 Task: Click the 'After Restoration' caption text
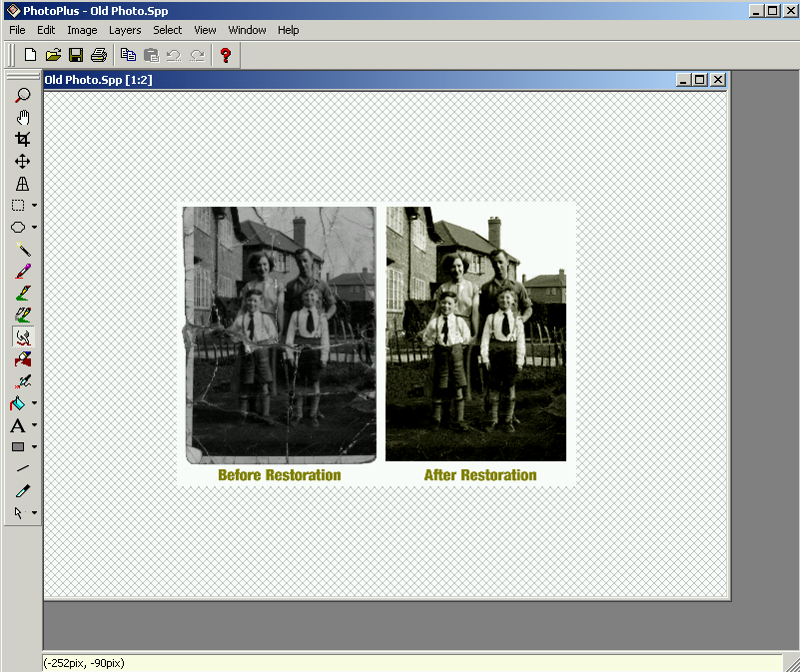click(480, 475)
